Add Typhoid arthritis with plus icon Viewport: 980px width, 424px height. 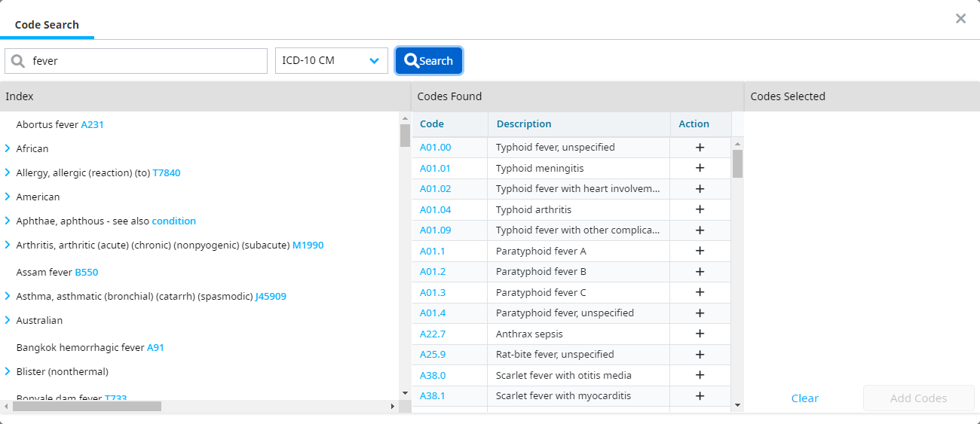click(700, 209)
